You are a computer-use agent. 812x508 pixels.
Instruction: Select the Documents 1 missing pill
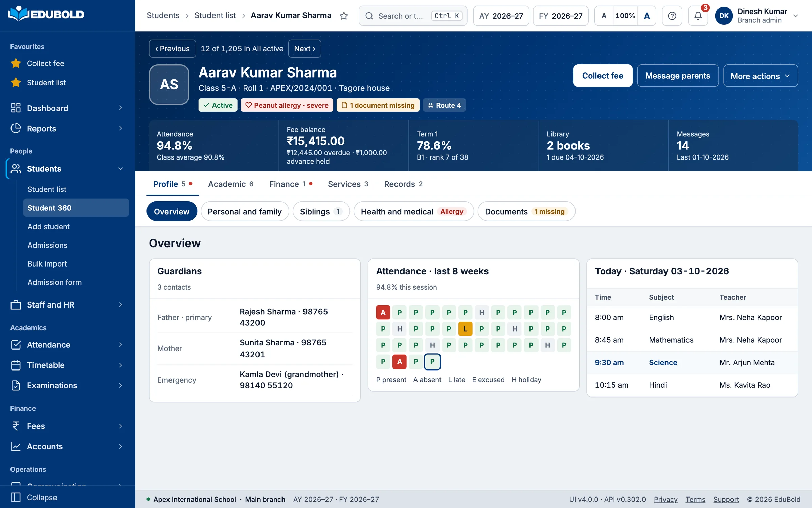point(526,211)
